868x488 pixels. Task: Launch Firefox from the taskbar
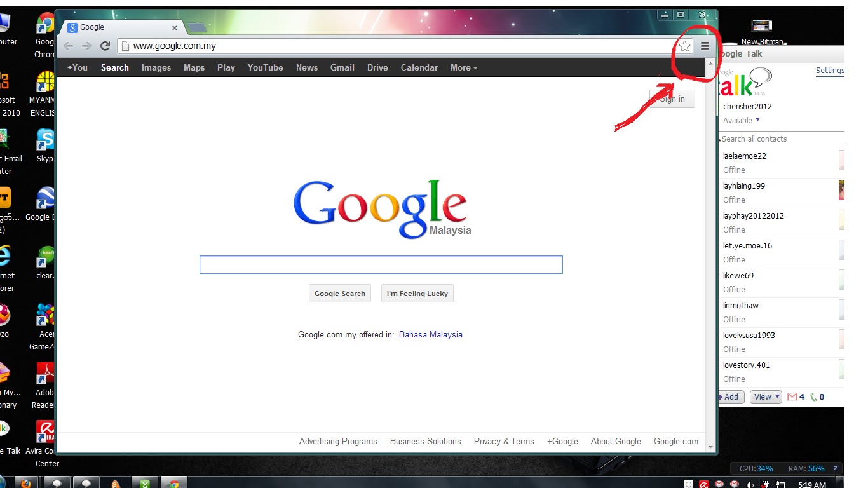click(25, 482)
